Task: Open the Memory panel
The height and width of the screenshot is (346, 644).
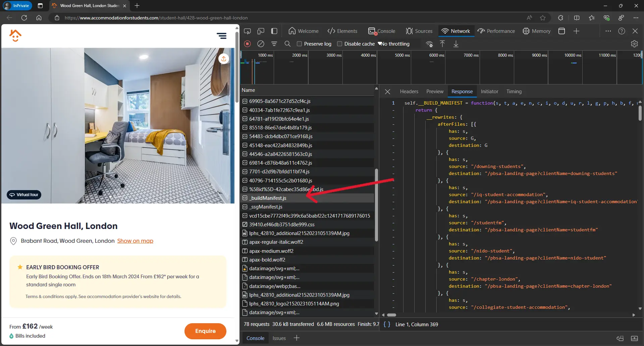Action: coord(536,31)
